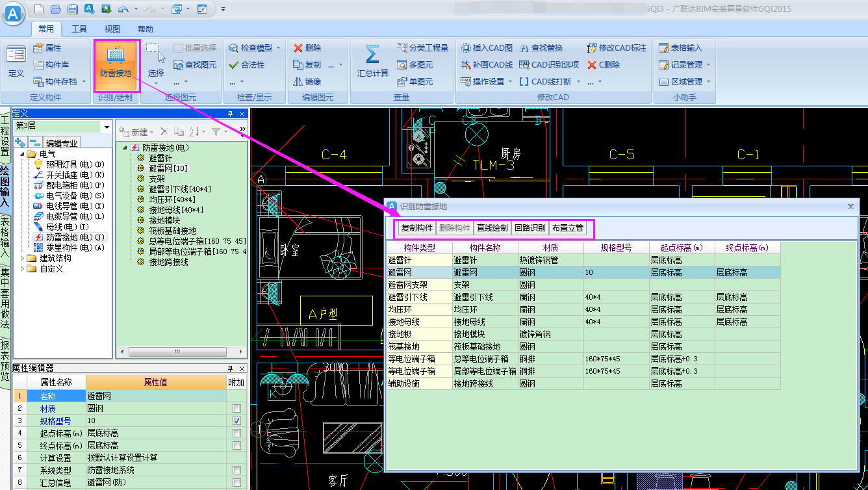Screen dimensions: 868x490
Task: Click 删除 delete in edit group
Action: tap(307, 48)
